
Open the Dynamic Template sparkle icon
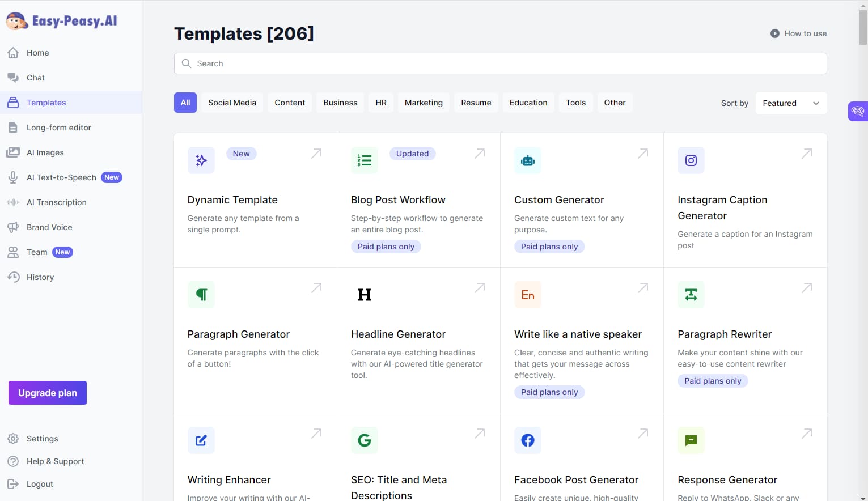pyautogui.click(x=201, y=160)
